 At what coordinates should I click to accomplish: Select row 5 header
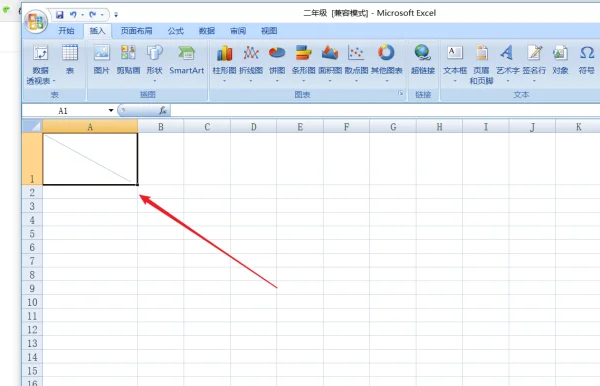coord(33,234)
